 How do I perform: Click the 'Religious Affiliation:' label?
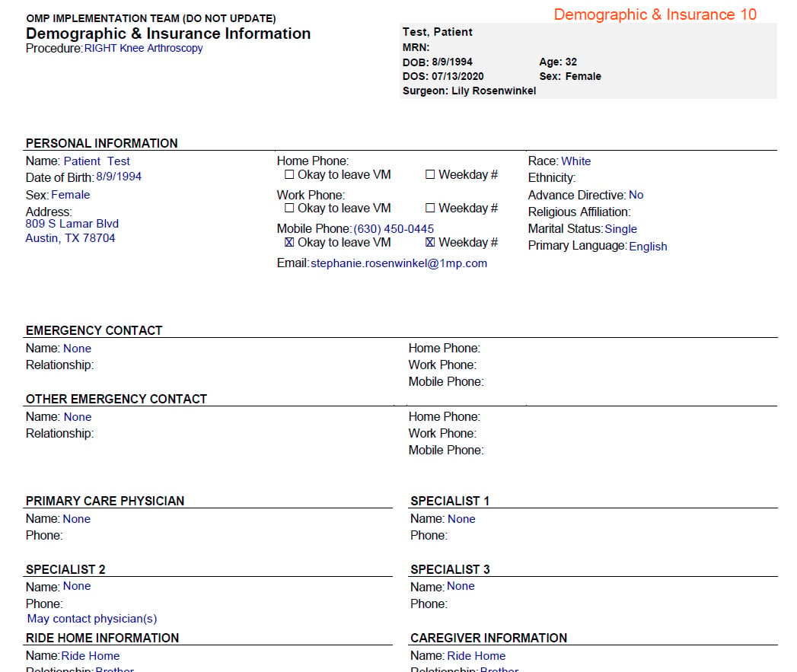point(579,212)
